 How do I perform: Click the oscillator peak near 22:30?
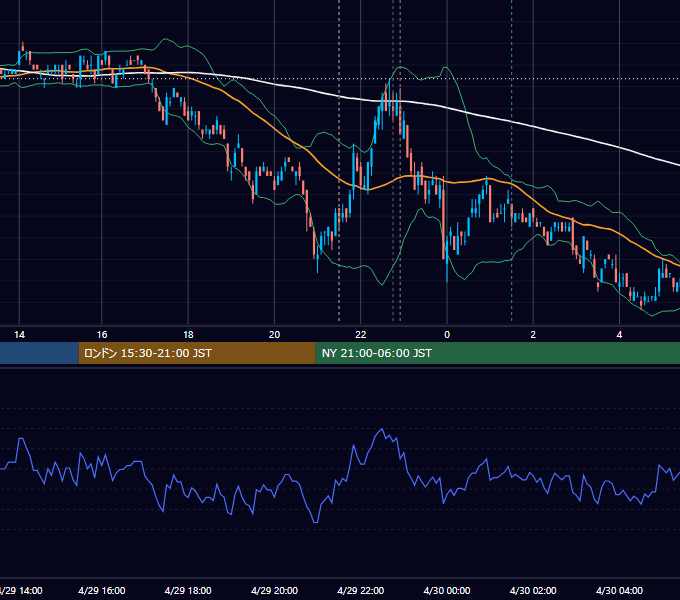coord(382,429)
